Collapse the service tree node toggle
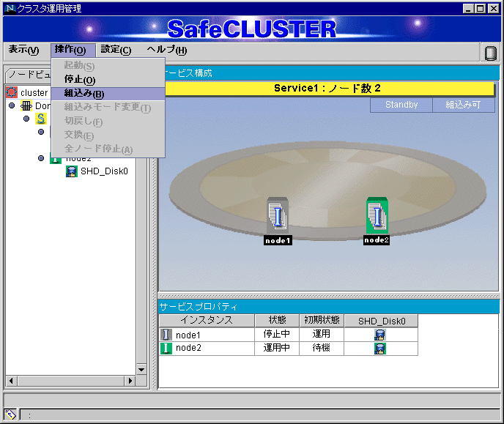 [x=26, y=119]
